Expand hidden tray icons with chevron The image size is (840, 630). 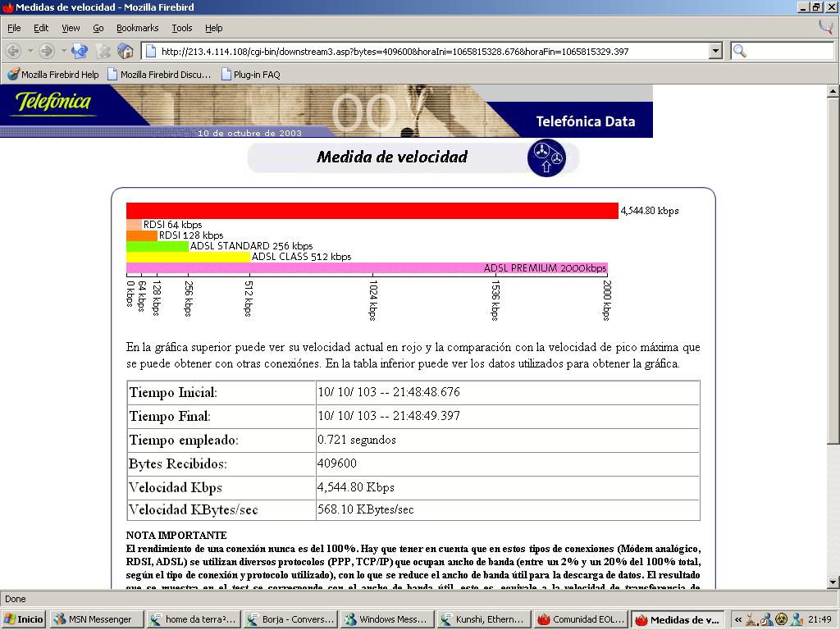pos(738,619)
